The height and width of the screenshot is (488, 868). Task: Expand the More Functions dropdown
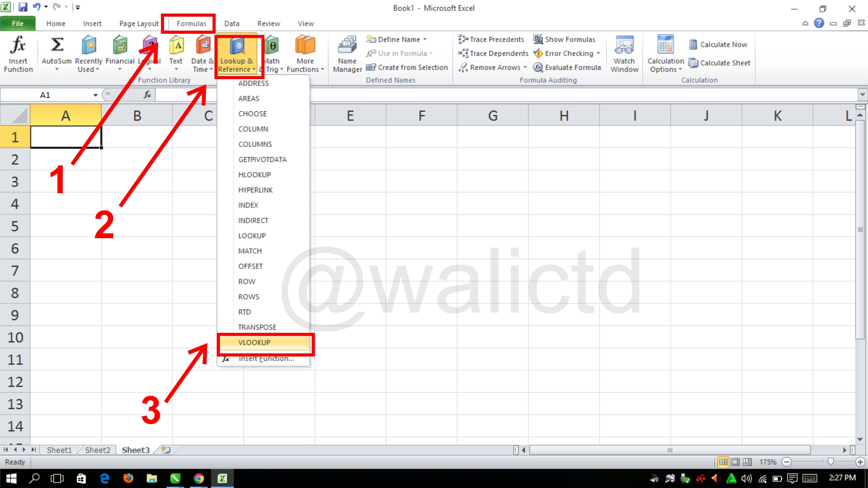pos(305,54)
